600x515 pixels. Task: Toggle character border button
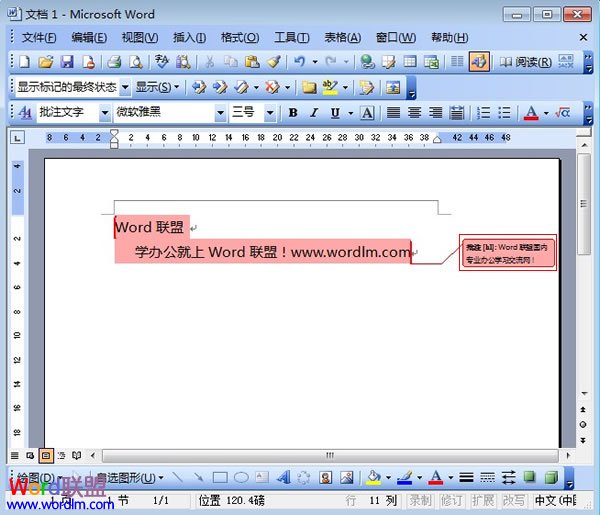click(367, 112)
